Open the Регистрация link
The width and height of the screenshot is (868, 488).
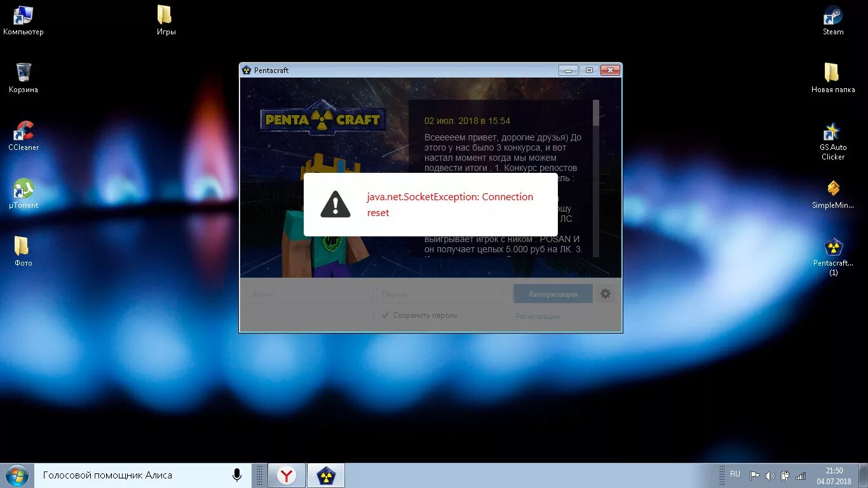(x=538, y=316)
